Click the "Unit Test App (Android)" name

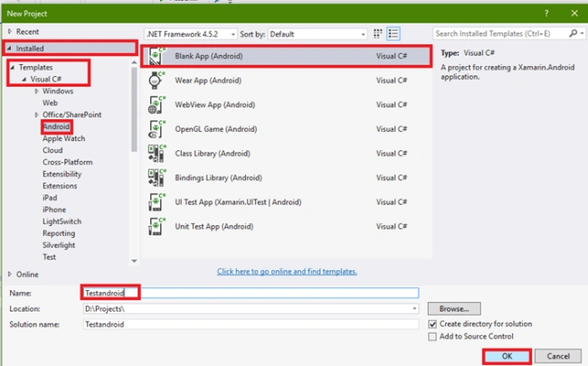214,226
